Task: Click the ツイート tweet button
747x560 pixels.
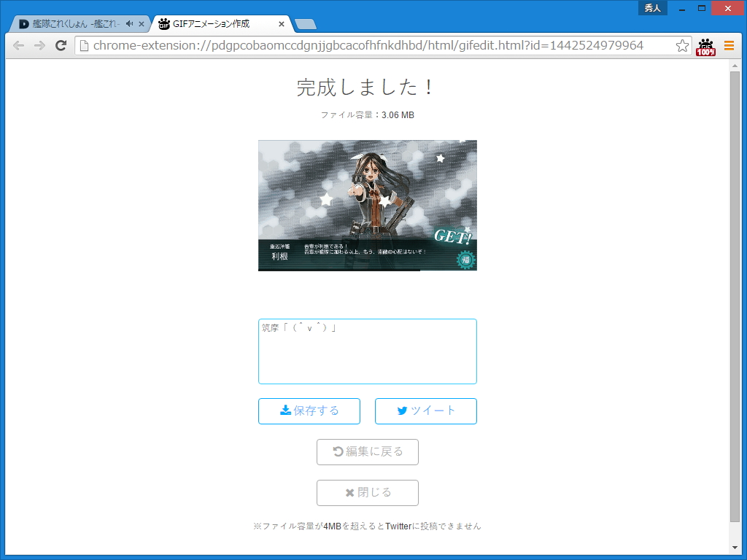Action: [x=426, y=411]
